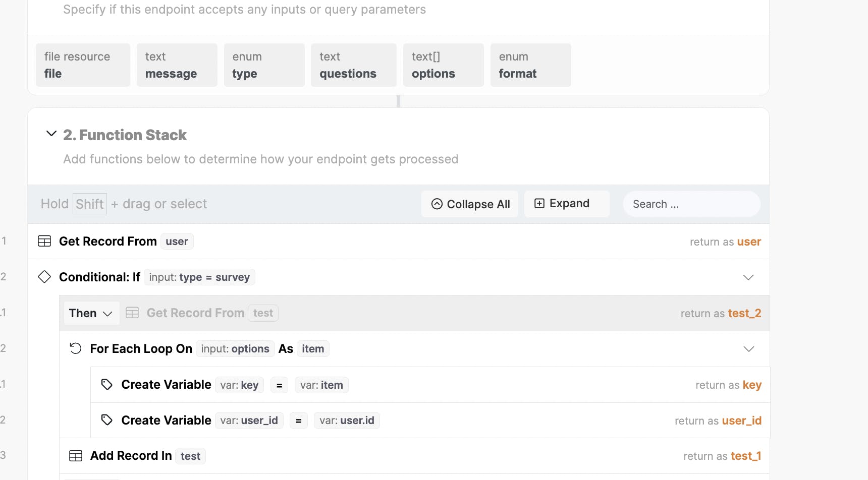868x480 pixels.
Task: Click the input: type = survey condition tag
Action: click(x=199, y=277)
